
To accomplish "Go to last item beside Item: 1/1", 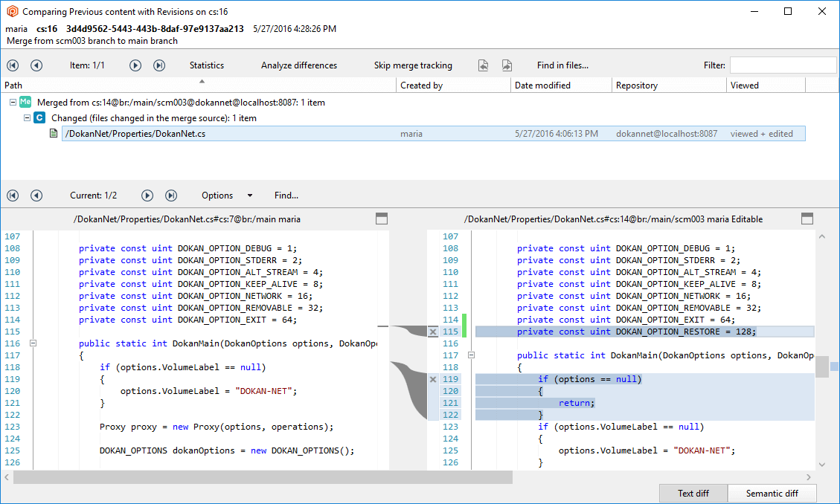I will pyautogui.click(x=159, y=65).
